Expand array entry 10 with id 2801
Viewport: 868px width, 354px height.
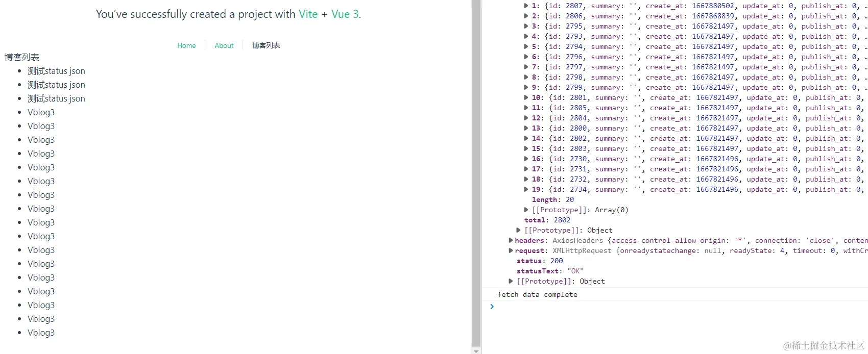point(526,97)
